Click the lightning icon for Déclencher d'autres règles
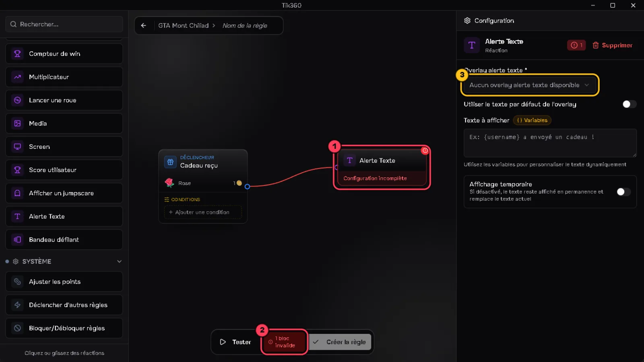644x362 pixels. click(17, 305)
